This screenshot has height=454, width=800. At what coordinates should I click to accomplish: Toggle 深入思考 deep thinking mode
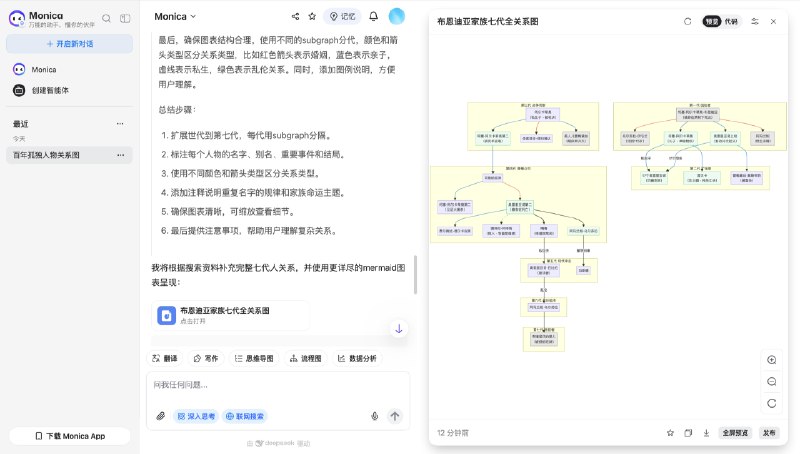pyautogui.click(x=196, y=416)
